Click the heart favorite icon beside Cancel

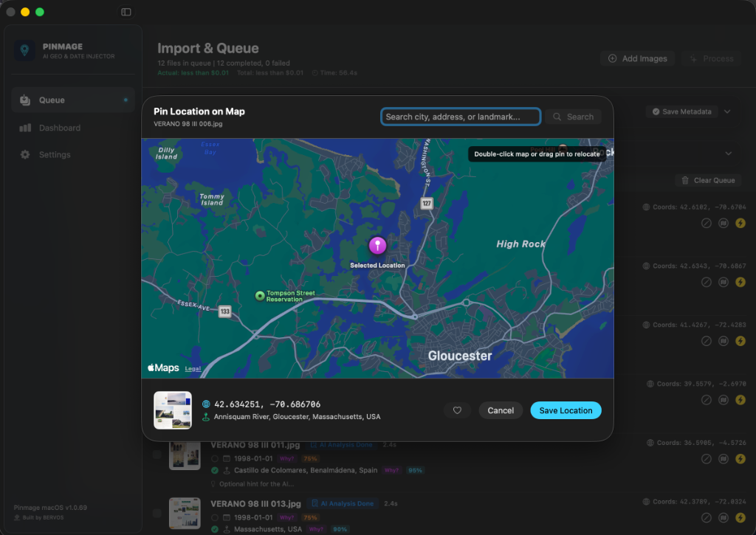(457, 410)
